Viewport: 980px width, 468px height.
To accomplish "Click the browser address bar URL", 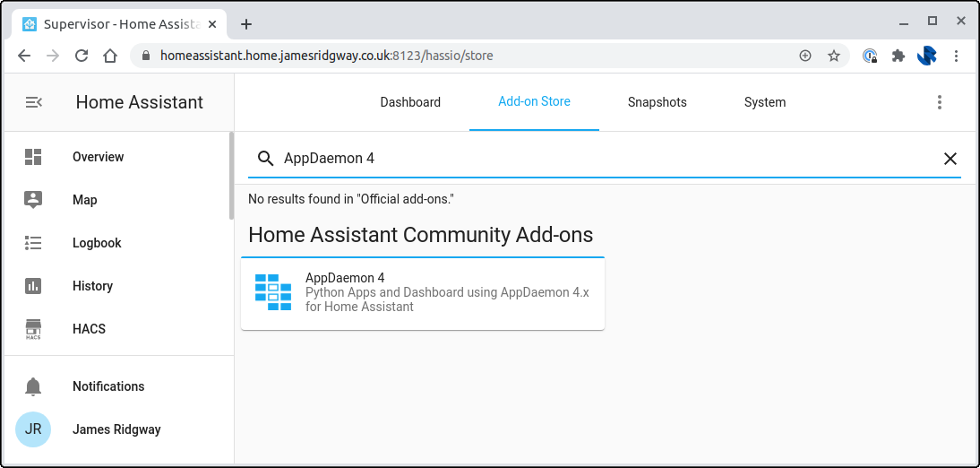I will point(326,56).
